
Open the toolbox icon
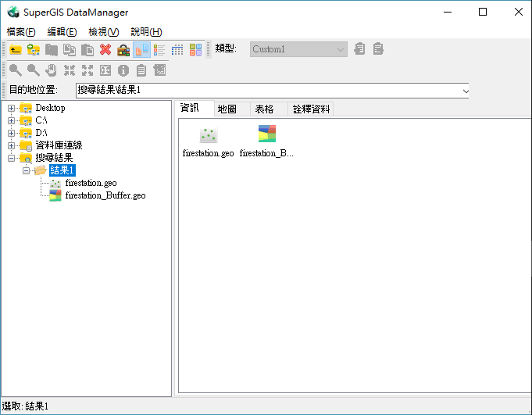[x=123, y=50]
